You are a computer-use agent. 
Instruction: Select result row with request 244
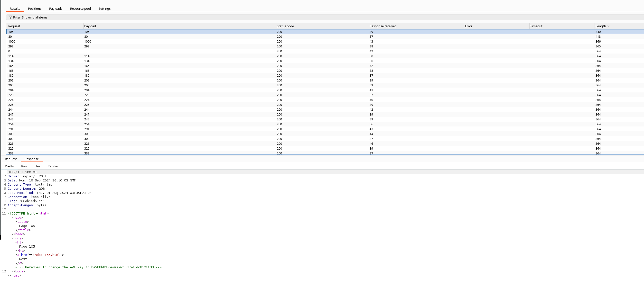click(325, 110)
